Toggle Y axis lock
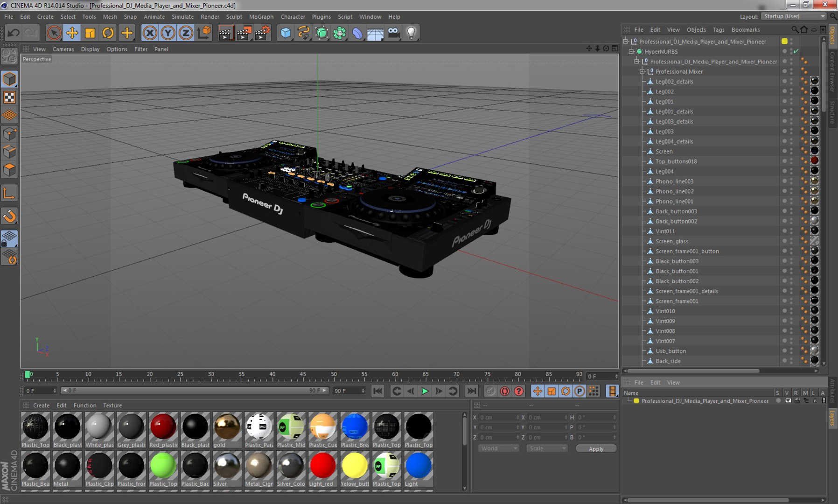The width and height of the screenshot is (838, 504). (168, 33)
